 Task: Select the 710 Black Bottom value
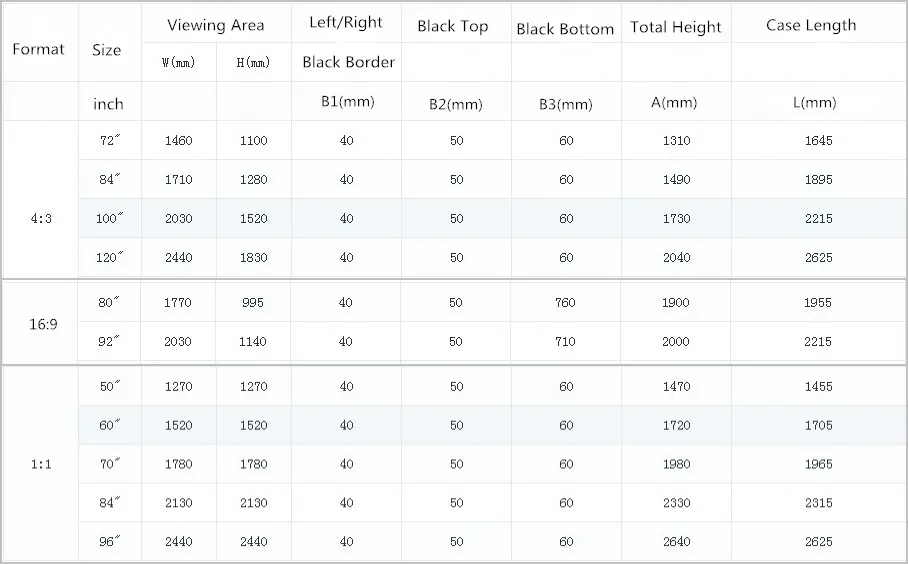click(565, 342)
